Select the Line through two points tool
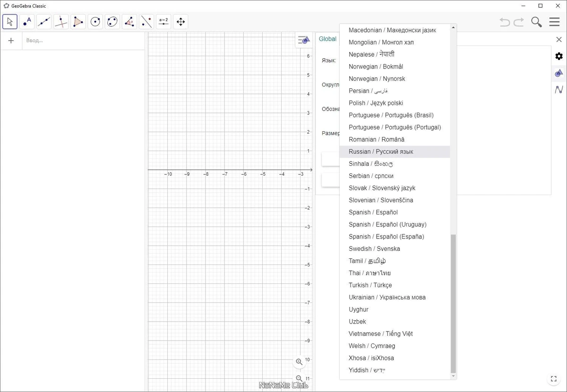Image resolution: width=567 pixels, height=392 pixels. pos(44,22)
